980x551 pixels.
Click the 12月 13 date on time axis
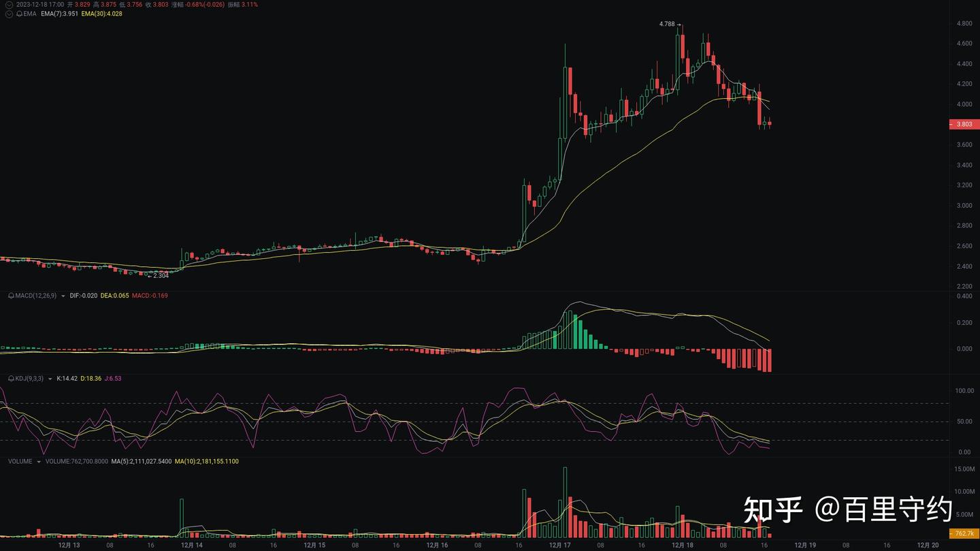coord(69,545)
